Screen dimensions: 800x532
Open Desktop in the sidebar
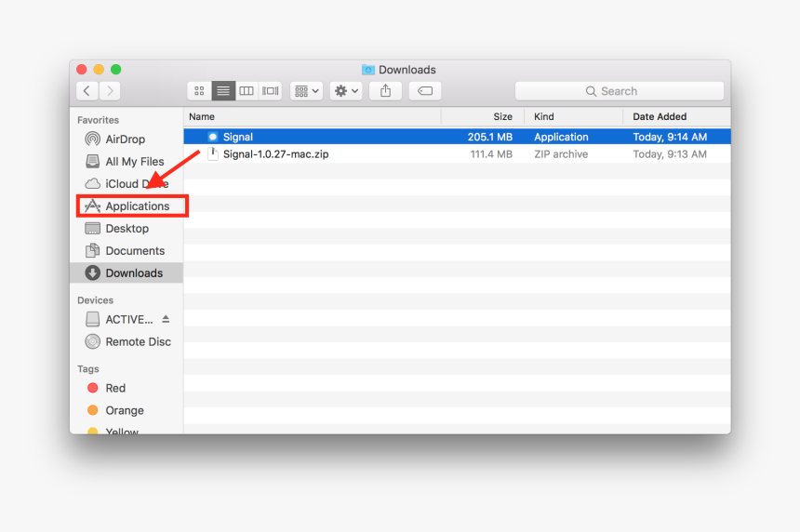click(127, 229)
